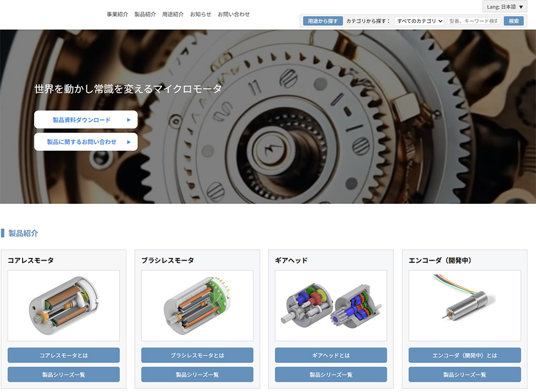Screen dimensions: 536x392
Task: Focus the 型番、キーワード search field
Action: pyautogui.click(x=473, y=21)
